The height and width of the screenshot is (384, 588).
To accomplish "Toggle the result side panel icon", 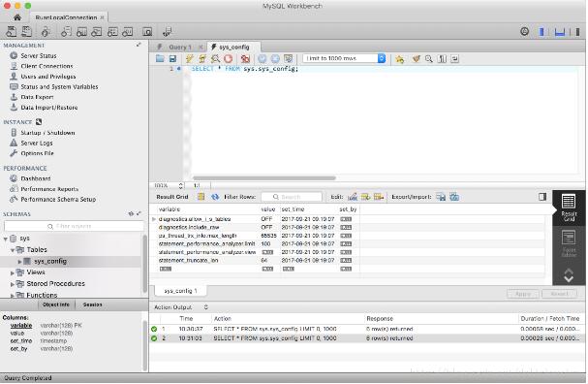I will 542,197.
